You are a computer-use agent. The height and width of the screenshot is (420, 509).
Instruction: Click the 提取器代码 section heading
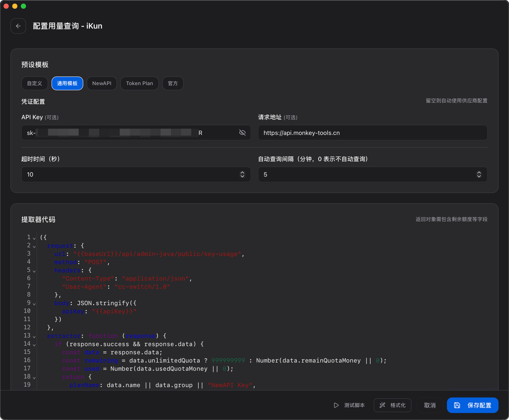coord(38,220)
